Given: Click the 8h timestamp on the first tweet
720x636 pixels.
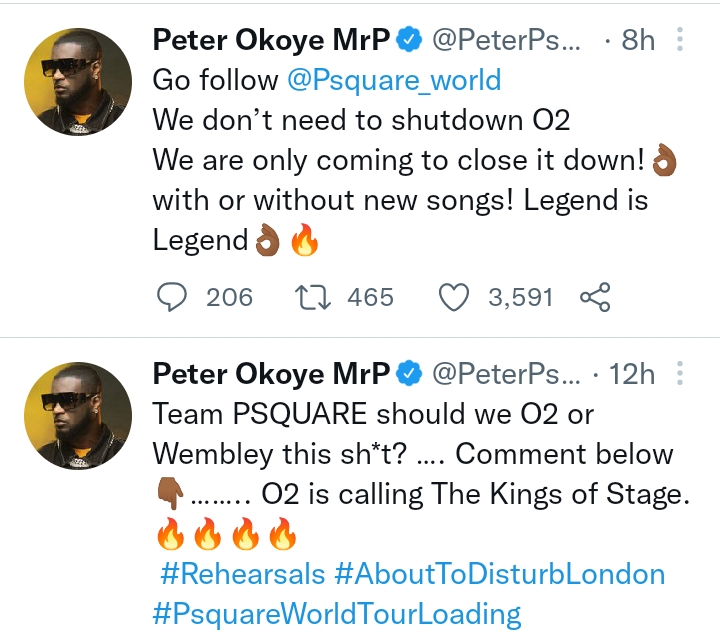Looking at the screenshot, I should tap(636, 40).
